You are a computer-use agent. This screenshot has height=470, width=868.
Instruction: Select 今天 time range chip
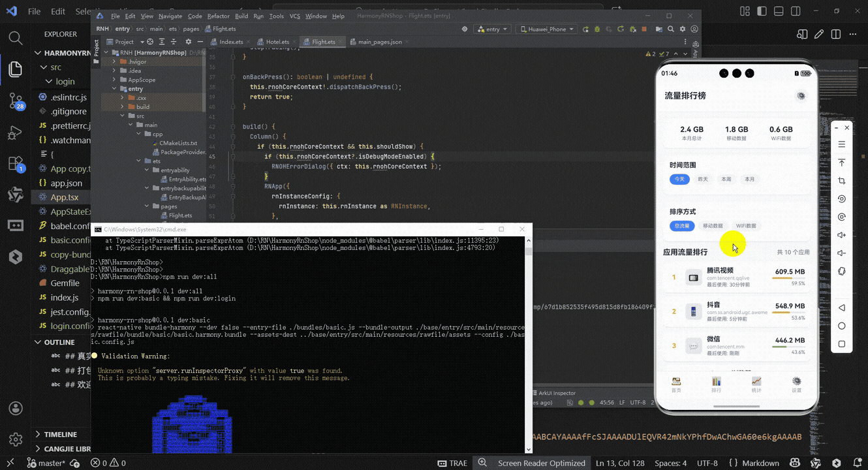coord(679,179)
